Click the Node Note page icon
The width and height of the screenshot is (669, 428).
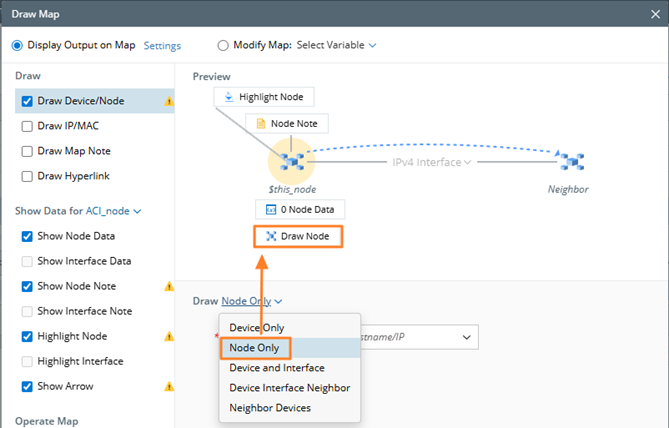(x=261, y=124)
